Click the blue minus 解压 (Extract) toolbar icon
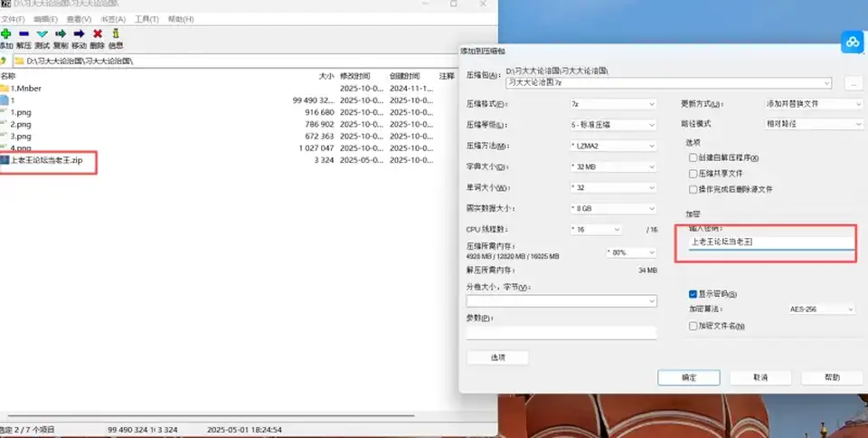This screenshot has width=868, height=438. (24, 33)
